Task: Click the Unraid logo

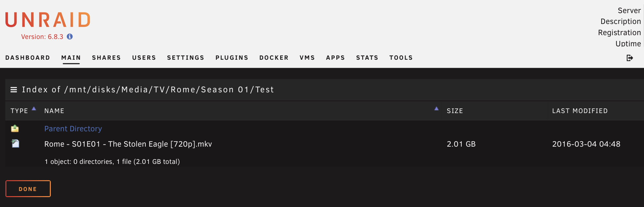Action: [48, 20]
